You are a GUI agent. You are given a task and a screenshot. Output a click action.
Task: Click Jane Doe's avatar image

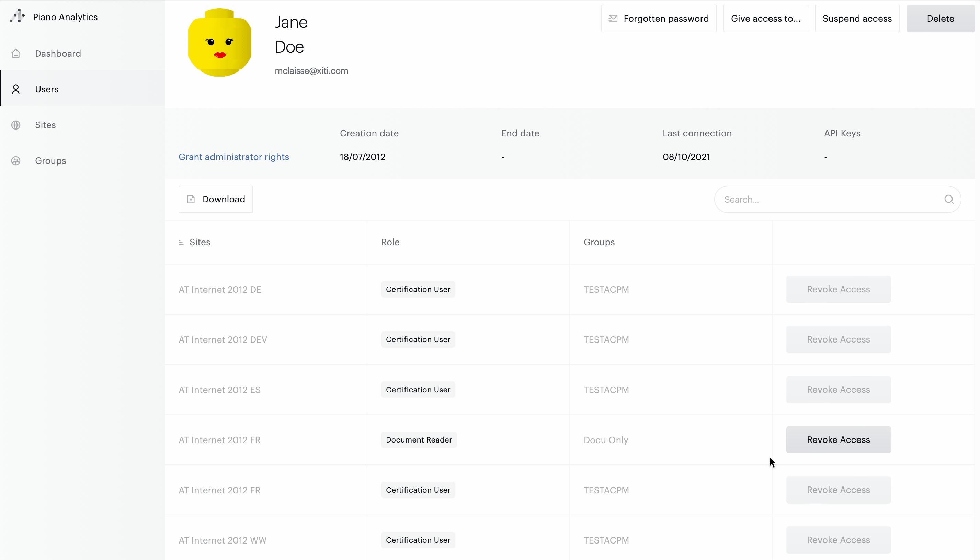(219, 42)
